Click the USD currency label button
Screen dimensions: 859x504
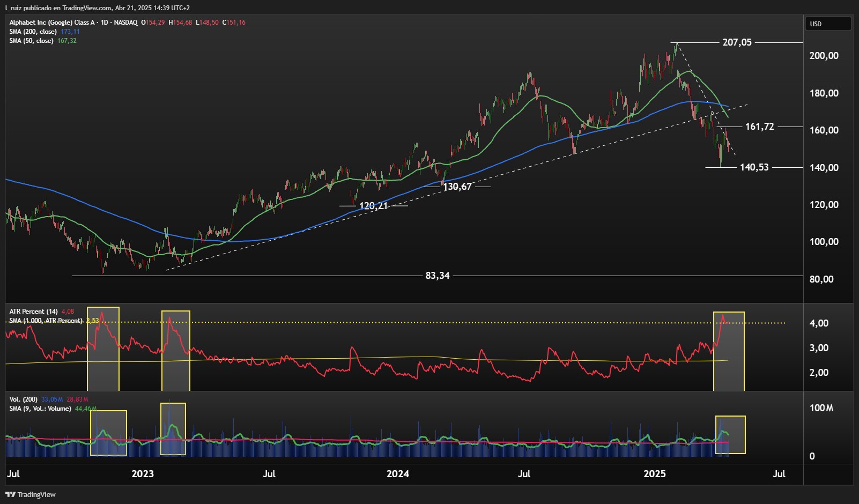[828, 24]
